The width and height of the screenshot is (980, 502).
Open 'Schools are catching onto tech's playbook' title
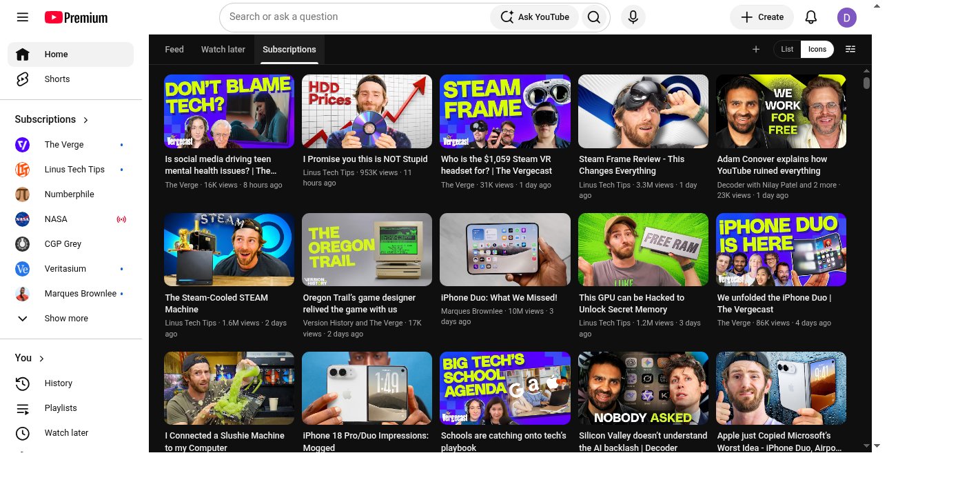pos(504,441)
